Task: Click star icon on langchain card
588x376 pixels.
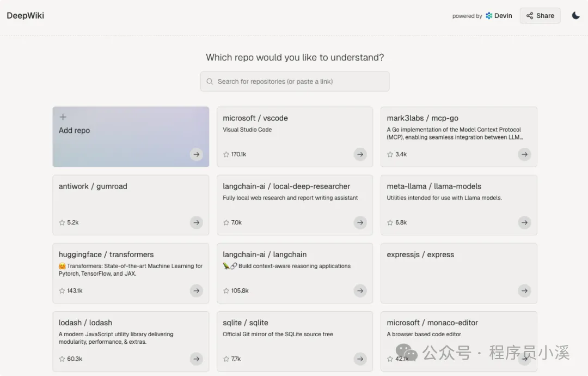Action: coord(226,290)
